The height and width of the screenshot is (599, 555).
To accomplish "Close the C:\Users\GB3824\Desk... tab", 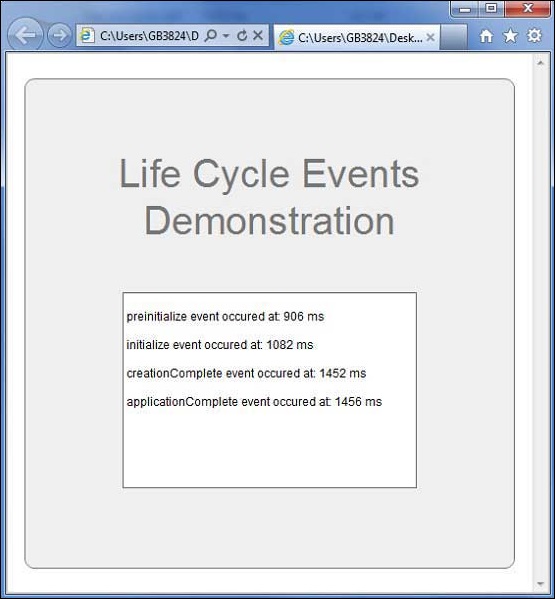I will click(x=430, y=37).
